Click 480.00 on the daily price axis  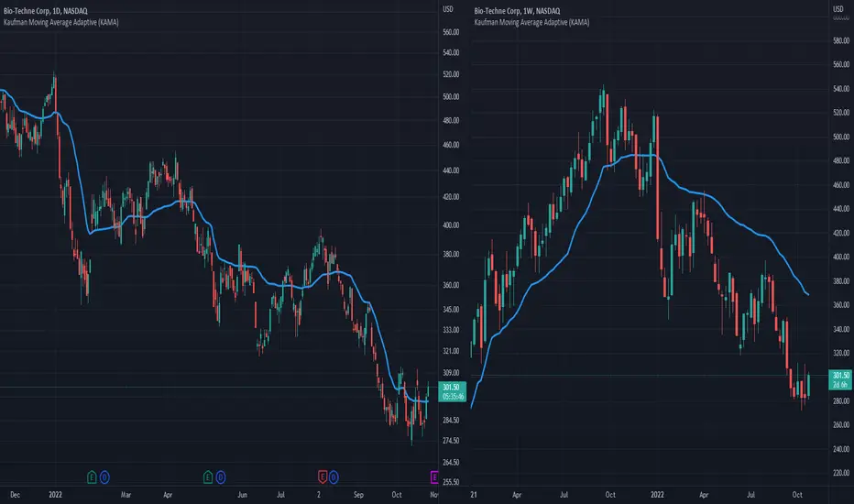[x=451, y=120]
